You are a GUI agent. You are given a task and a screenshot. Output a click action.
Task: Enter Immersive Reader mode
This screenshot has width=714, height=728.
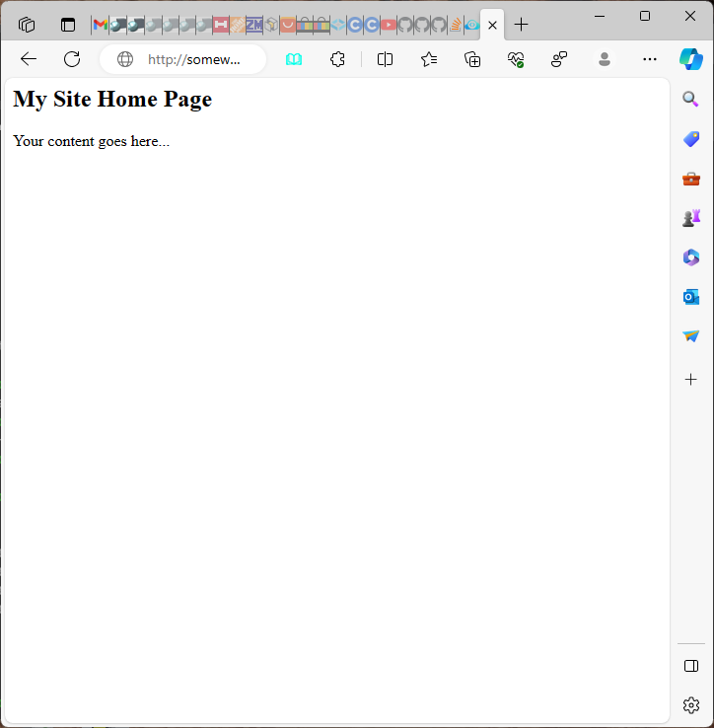(294, 59)
